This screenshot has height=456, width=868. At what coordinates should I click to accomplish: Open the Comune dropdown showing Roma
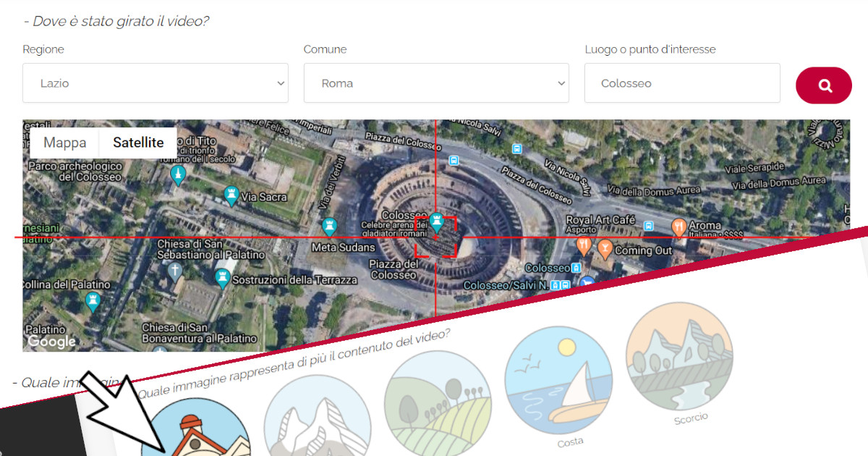pyautogui.click(x=436, y=83)
